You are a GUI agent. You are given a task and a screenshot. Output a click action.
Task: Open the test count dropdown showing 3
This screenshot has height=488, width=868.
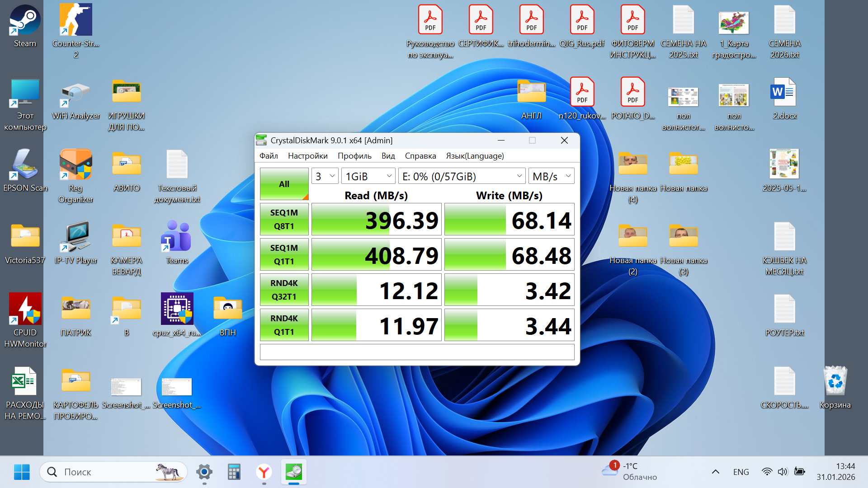coord(325,176)
